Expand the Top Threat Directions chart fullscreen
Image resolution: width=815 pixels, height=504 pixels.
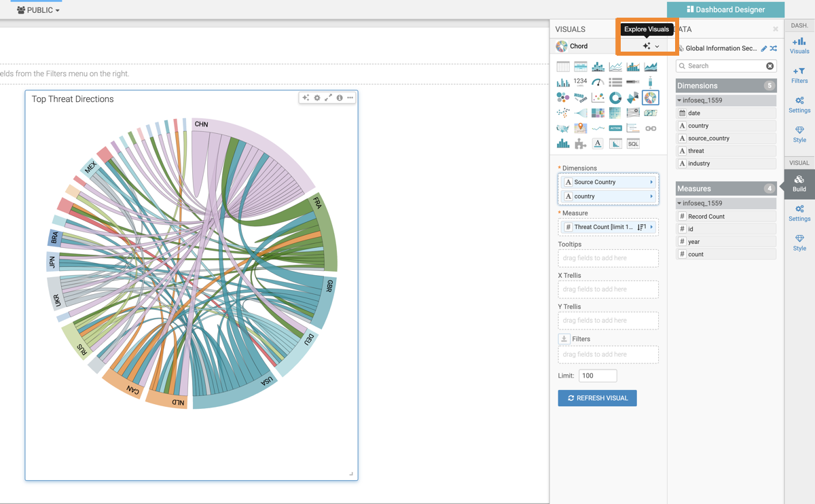pyautogui.click(x=328, y=98)
